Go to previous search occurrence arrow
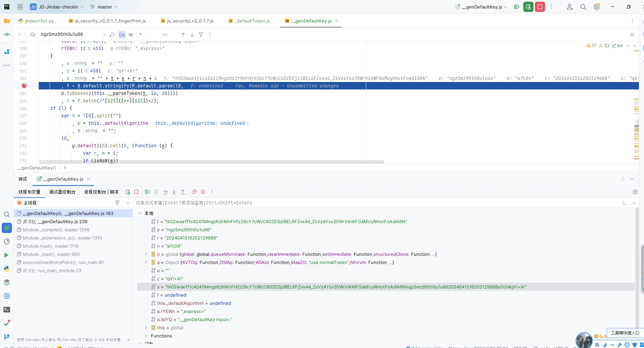The width and height of the screenshot is (644, 348). pyautogui.click(x=183, y=35)
